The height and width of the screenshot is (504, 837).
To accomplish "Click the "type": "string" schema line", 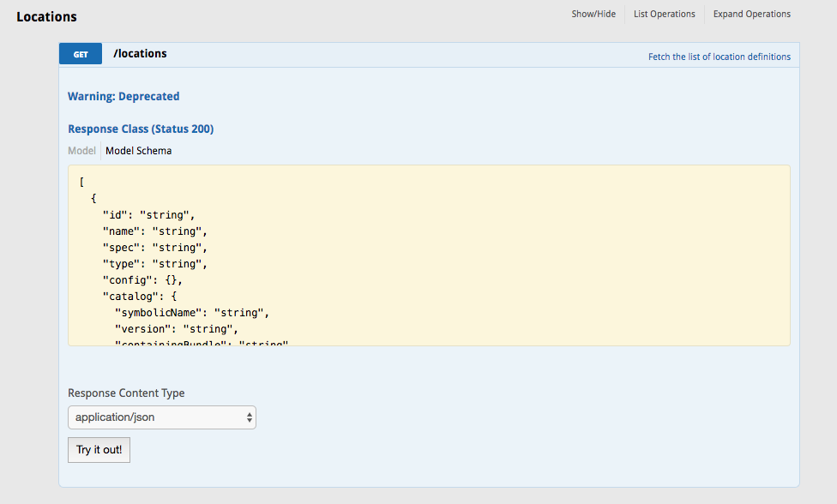I will tap(155, 264).
